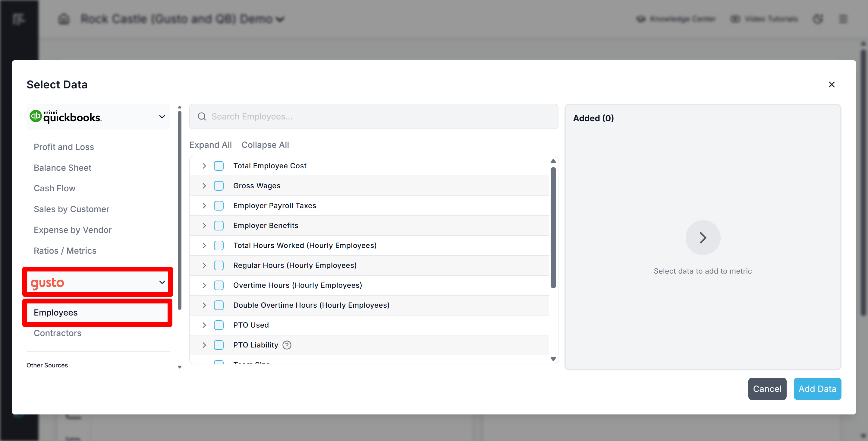This screenshot has width=868, height=441.
Task: Tick the Employer Benefits checkbox
Action: 219,226
